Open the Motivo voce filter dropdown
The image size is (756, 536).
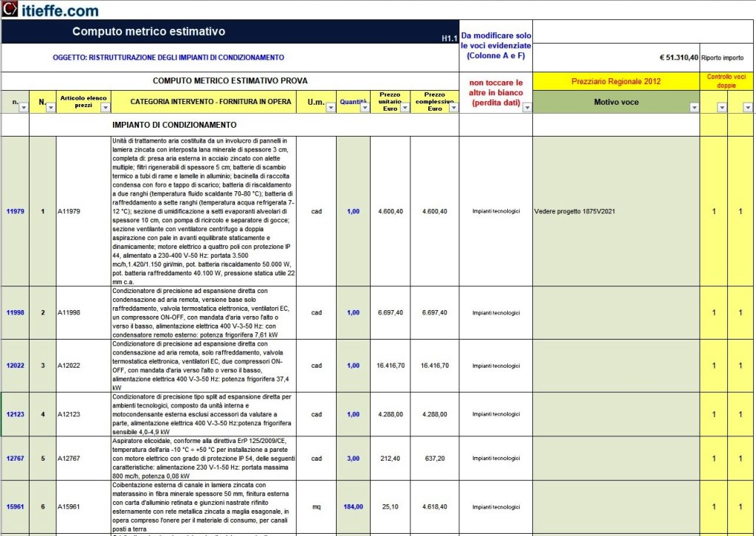693,108
